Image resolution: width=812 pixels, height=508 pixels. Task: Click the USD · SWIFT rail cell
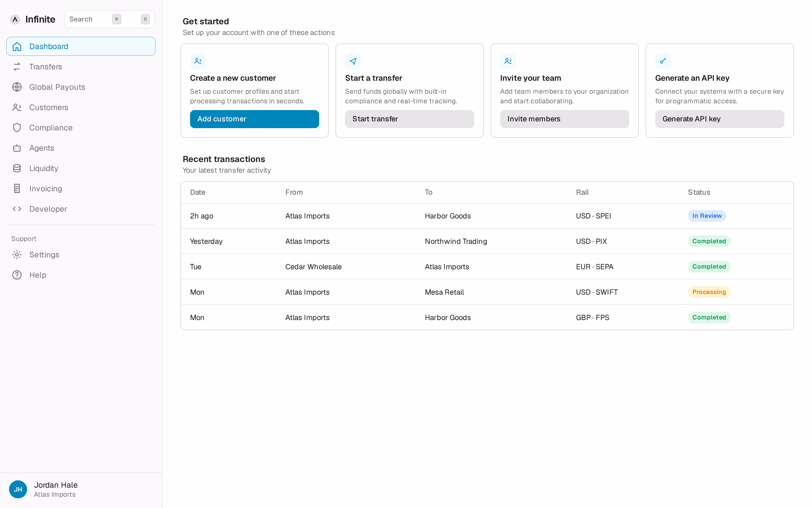597,292
